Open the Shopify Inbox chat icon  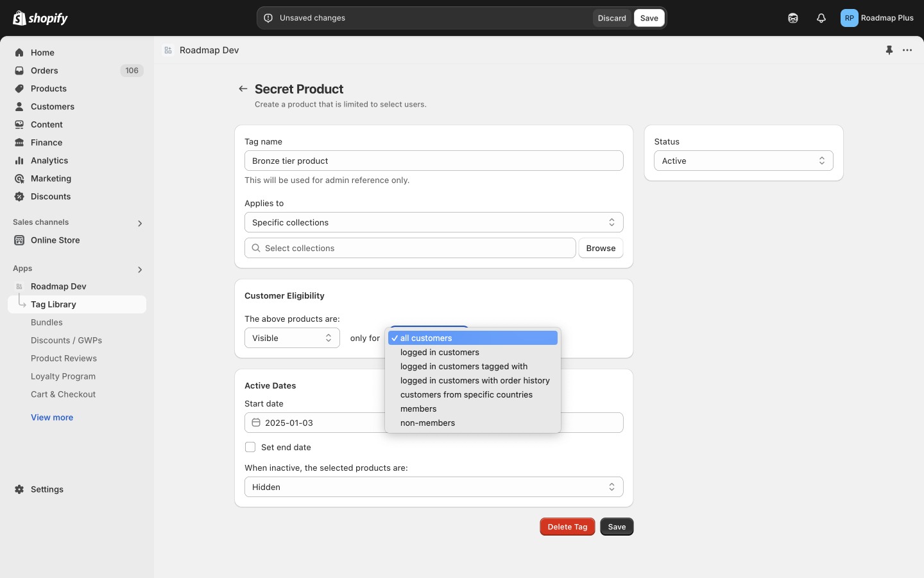[x=793, y=18]
